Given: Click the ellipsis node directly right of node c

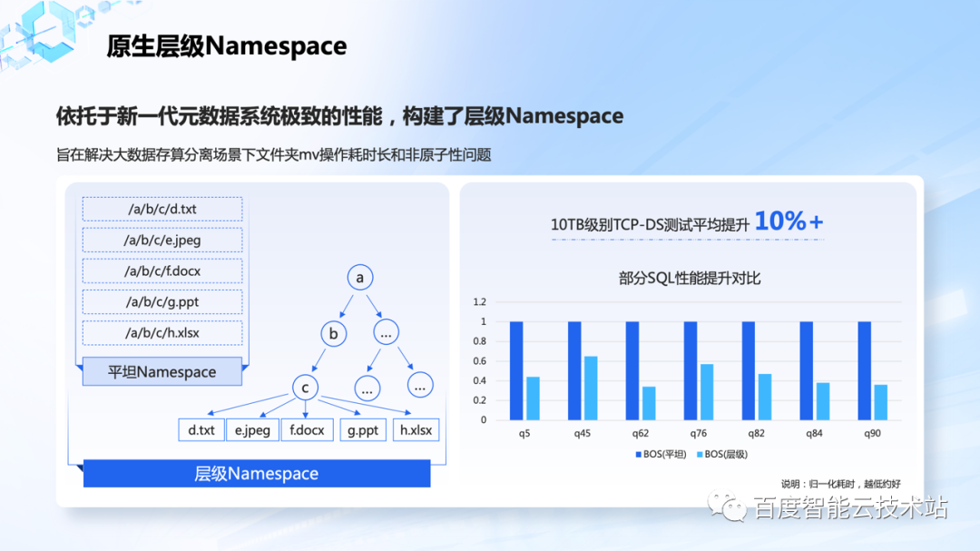Looking at the screenshot, I should 367,389.
